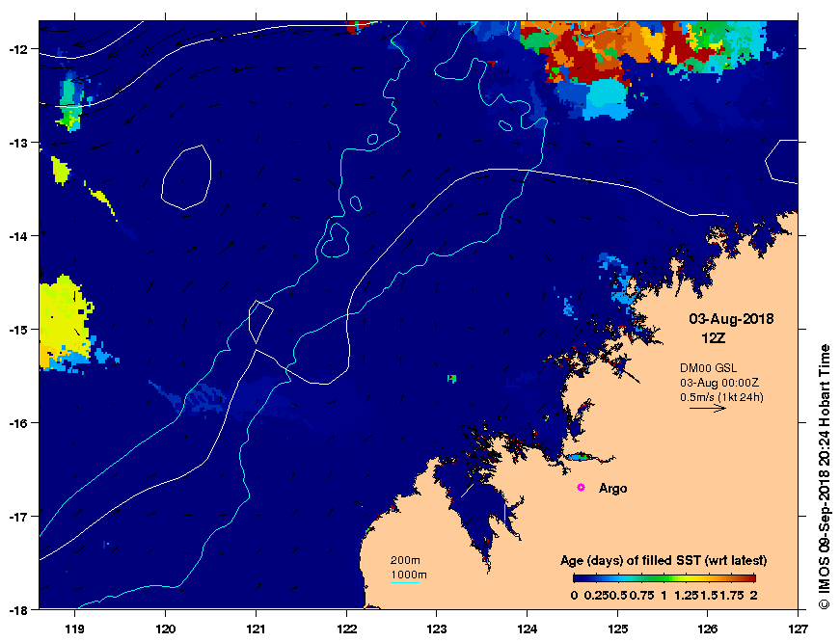The height and width of the screenshot is (642, 840).
Task: Click the '126' longitude axis label
Action: point(708,629)
